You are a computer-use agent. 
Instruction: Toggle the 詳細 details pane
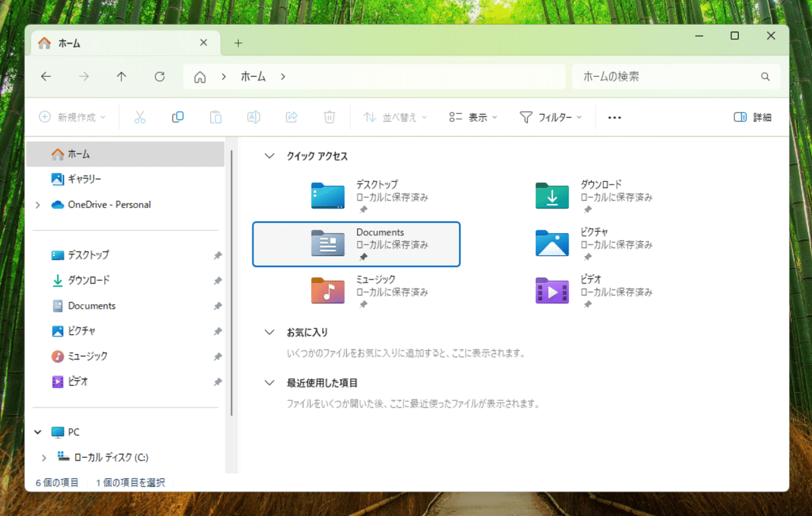pos(752,116)
